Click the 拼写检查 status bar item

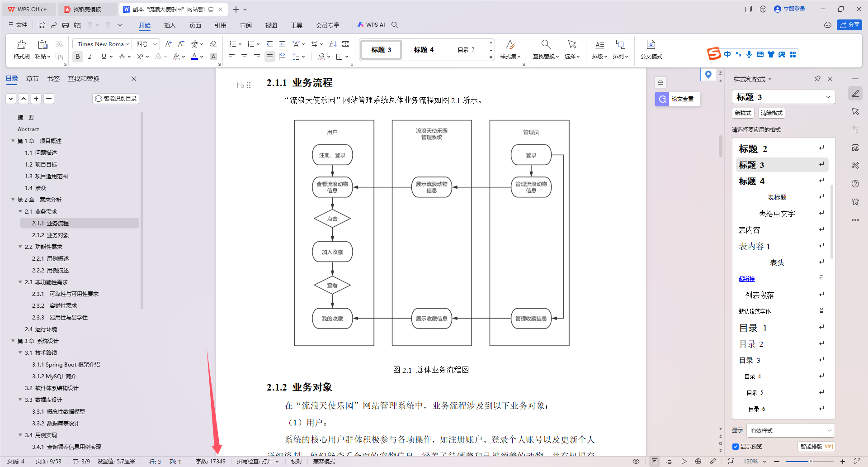coord(258,462)
